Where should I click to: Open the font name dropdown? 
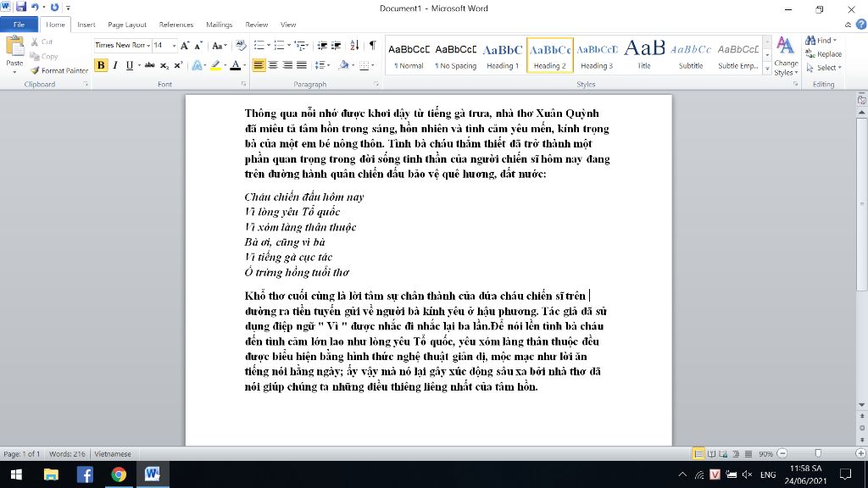point(148,46)
